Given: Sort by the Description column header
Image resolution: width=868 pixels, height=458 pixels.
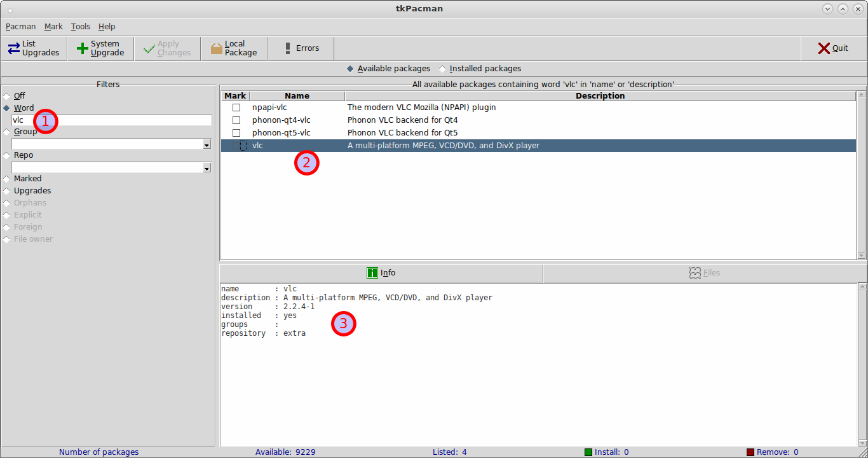Looking at the screenshot, I should (600, 96).
